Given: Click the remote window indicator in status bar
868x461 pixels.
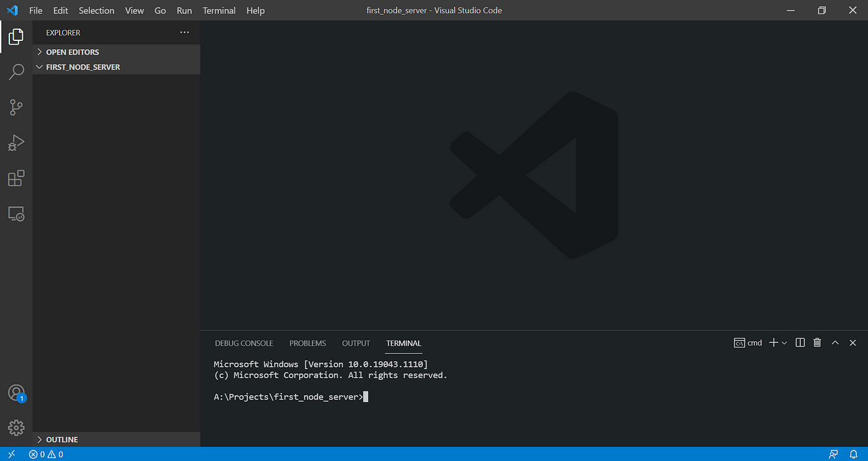Looking at the screenshot, I should pos(11,454).
